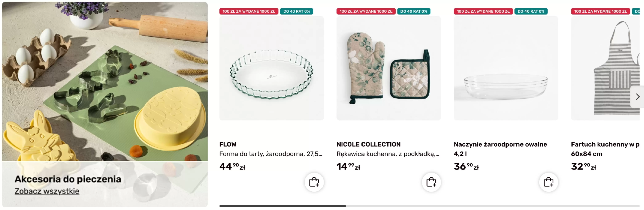Open Akcesoria do pieczenia category heading

click(x=68, y=179)
